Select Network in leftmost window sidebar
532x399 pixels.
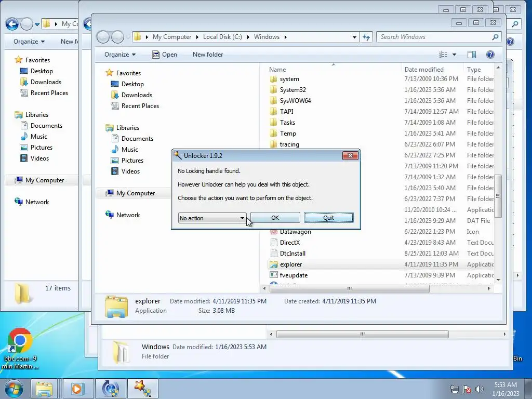point(37,202)
